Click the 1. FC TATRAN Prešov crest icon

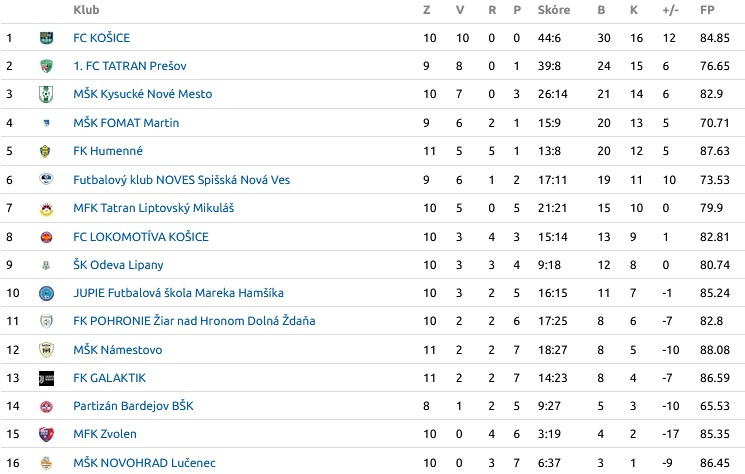(46, 66)
